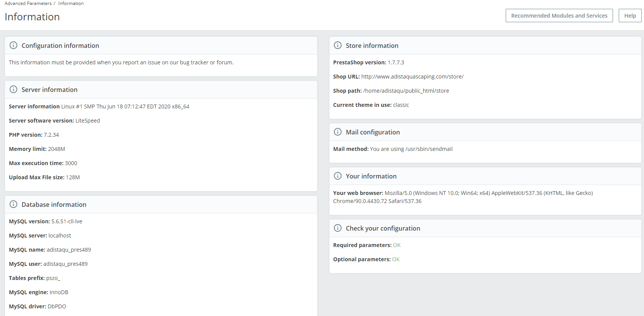
Task: Click server software version LiteSpeed
Action: [87, 121]
